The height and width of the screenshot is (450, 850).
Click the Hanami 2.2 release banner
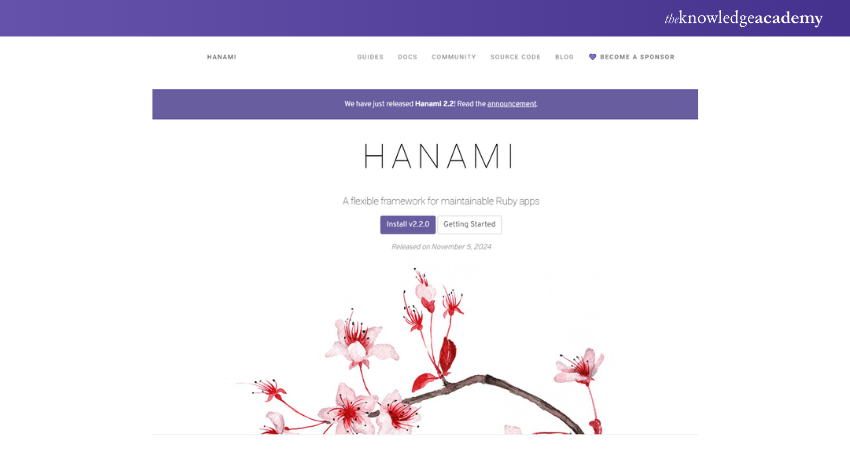[x=425, y=104]
